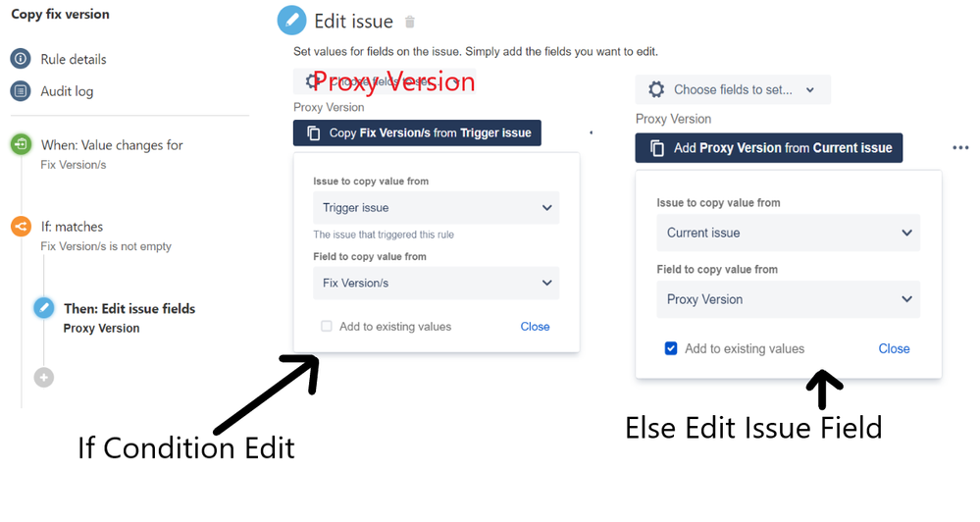
Task: Close the Current issue copy panel
Action: (x=894, y=348)
